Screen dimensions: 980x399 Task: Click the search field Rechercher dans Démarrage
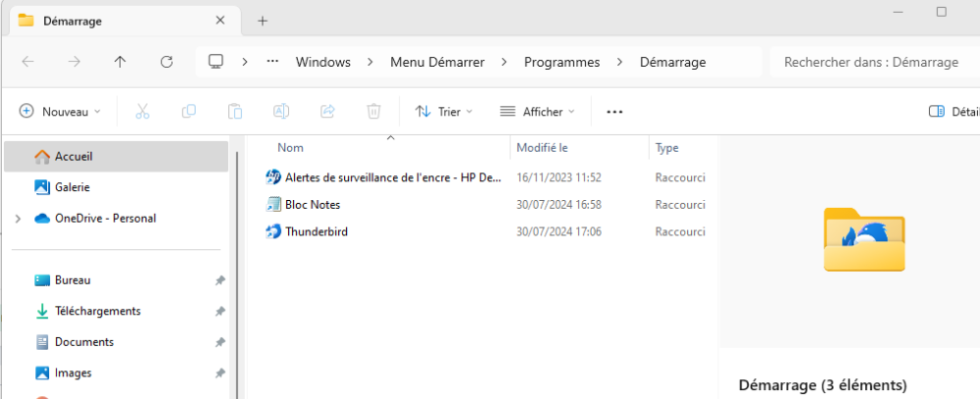coord(870,62)
